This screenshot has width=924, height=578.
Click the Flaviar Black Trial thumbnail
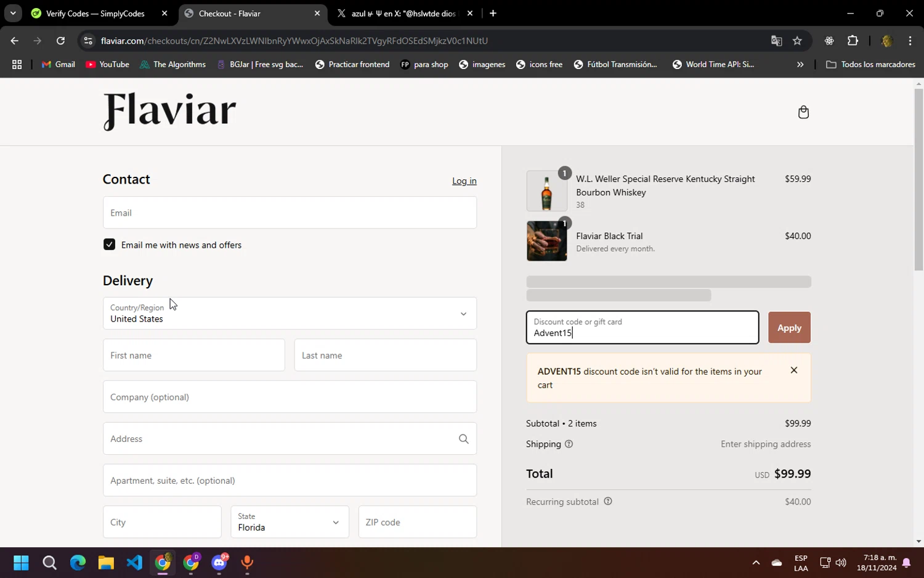pos(546,241)
